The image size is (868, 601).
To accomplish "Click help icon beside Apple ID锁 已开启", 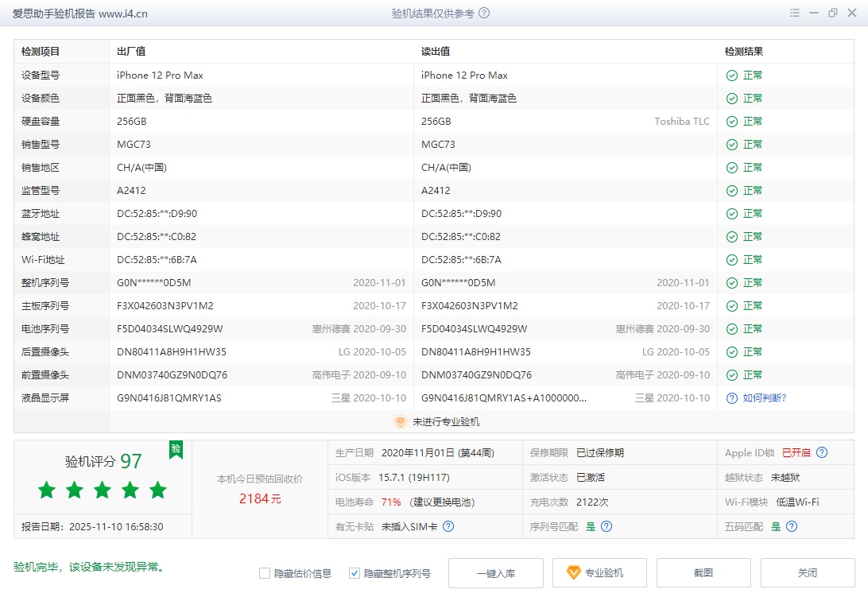I will pos(822,452).
